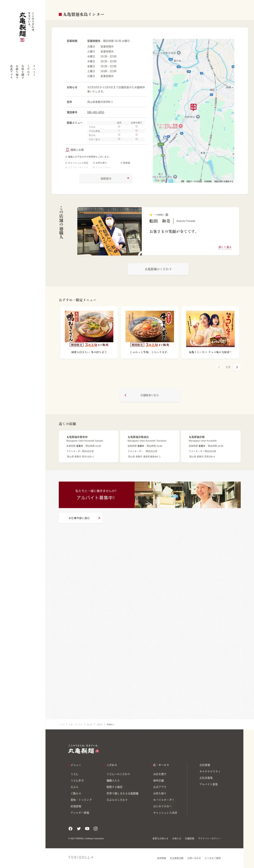Open the Instagram icon in the footer

click(x=96, y=829)
